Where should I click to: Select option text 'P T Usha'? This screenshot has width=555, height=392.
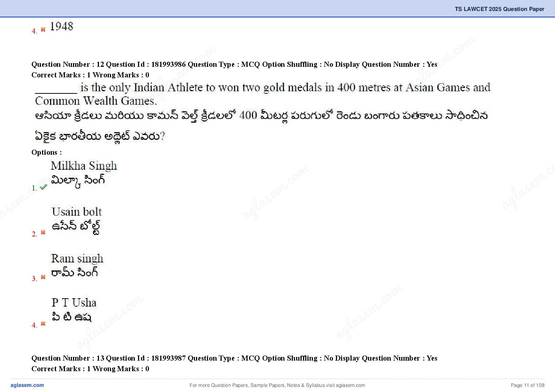pos(74,303)
